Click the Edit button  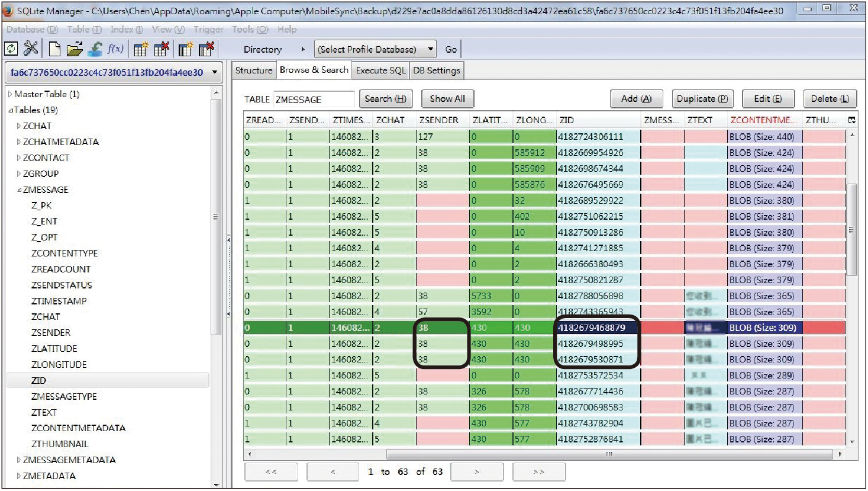(x=768, y=99)
